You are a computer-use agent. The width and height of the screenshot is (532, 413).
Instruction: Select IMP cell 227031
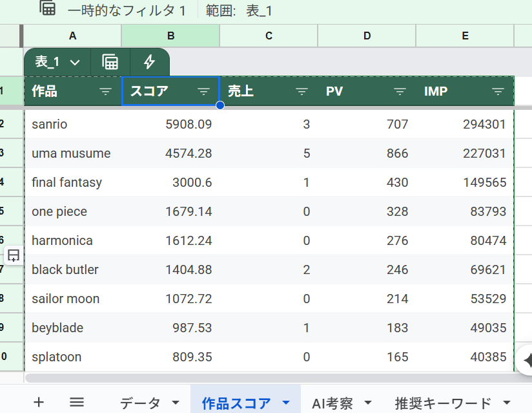tap(465, 153)
